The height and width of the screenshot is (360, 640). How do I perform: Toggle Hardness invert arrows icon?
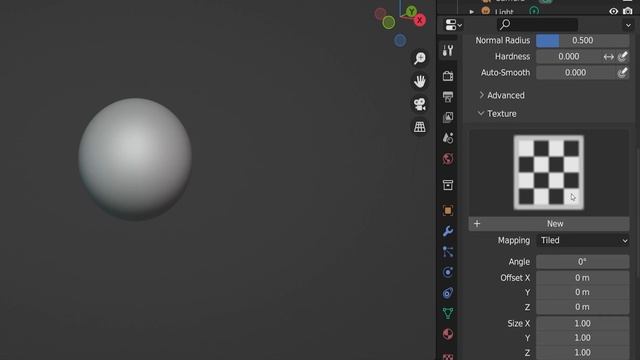click(x=609, y=57)
